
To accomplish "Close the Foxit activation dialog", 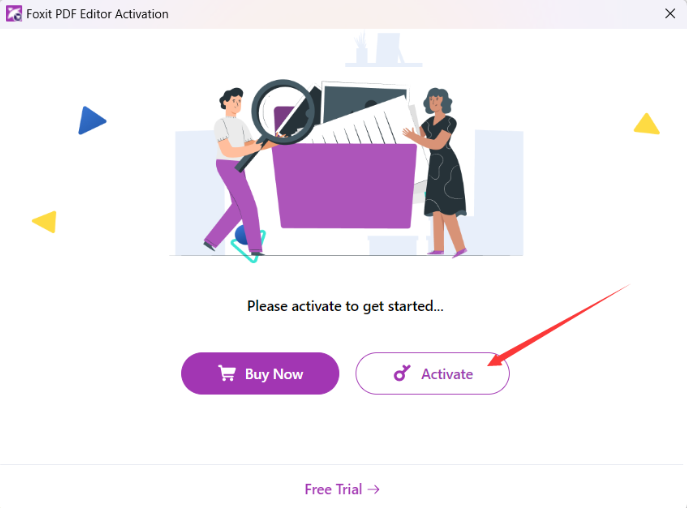I will tap(670, 14).
